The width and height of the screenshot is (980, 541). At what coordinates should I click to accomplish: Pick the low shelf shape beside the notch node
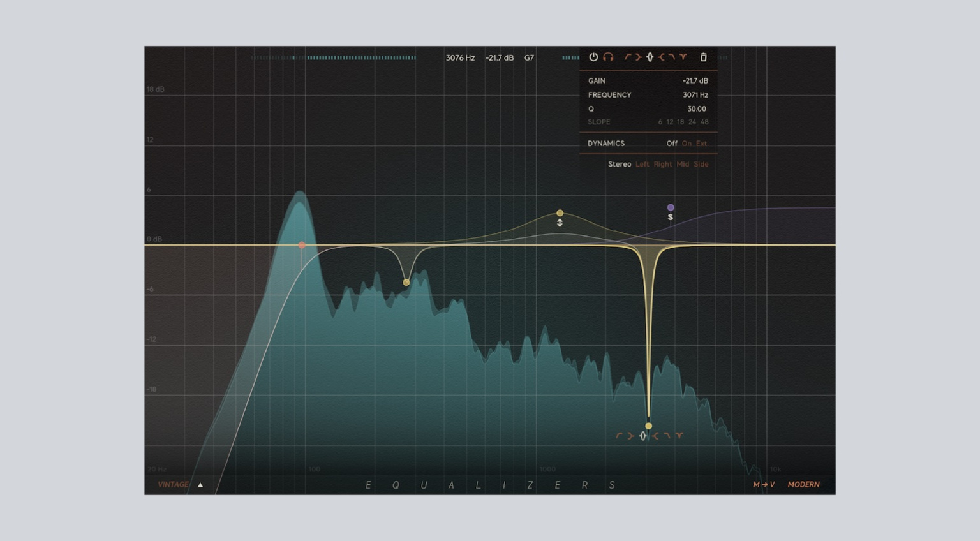(x=631, y=436)
